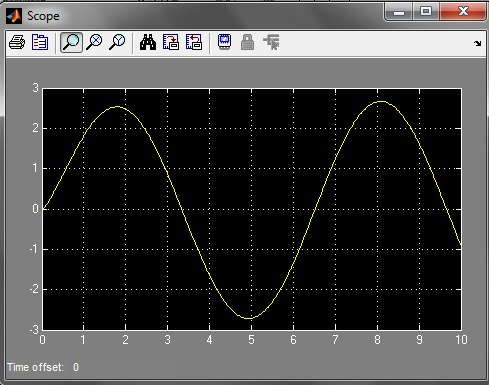Expand toolbar via small arrow at right
The height and width of the screenshot is (385, 489).
pos(477,43)
